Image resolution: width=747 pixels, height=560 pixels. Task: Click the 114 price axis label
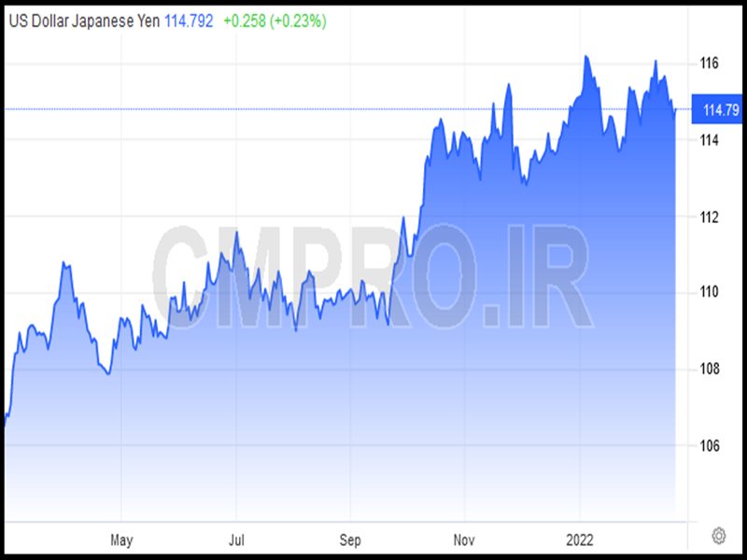pos(709,140)
